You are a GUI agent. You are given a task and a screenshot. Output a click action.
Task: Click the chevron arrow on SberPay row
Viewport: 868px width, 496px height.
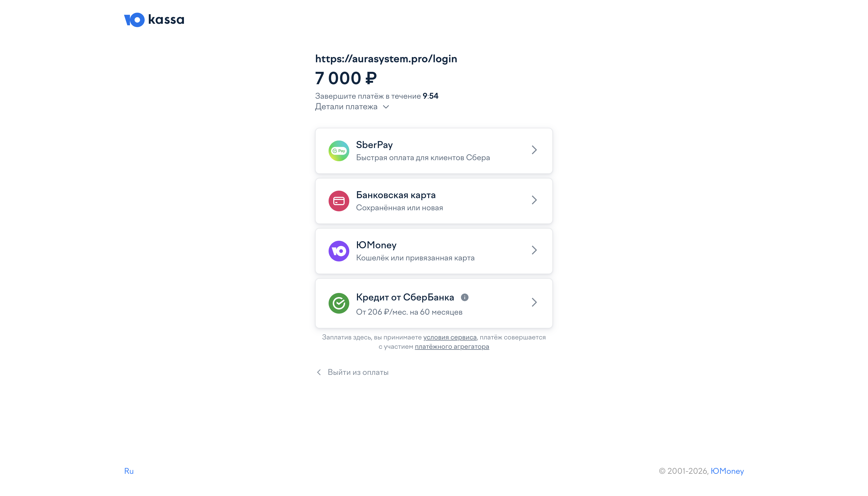[x=534, y=150]
